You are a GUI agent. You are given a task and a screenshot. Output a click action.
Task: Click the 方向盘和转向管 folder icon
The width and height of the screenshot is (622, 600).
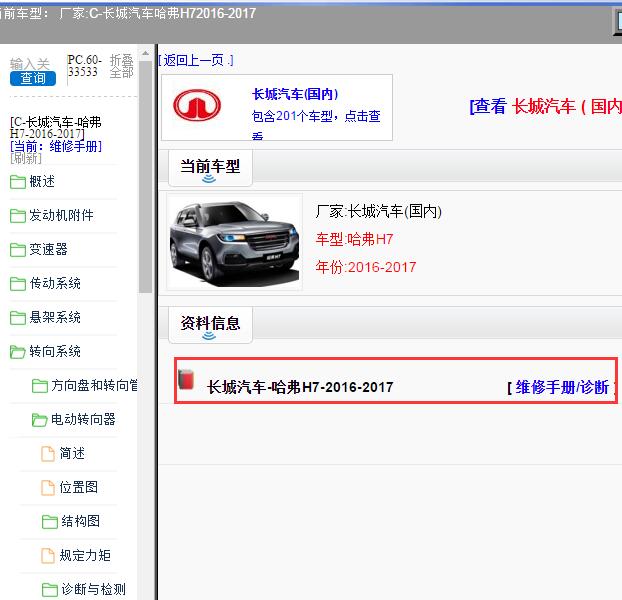[40, 385]
